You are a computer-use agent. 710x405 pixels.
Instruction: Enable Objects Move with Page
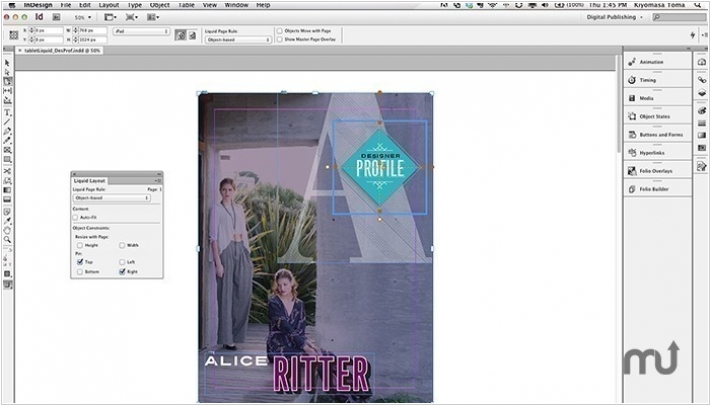(x=279, y=31)
